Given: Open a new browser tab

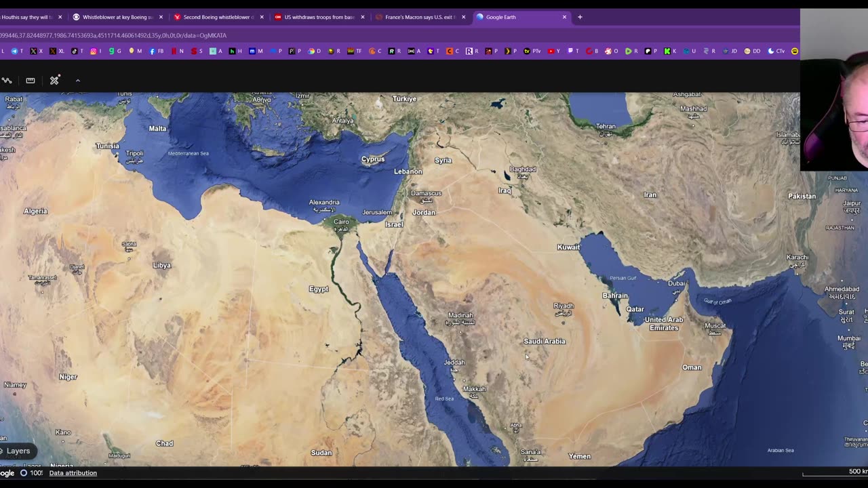Looking at the screenshot, I should (x=580, y=17).
